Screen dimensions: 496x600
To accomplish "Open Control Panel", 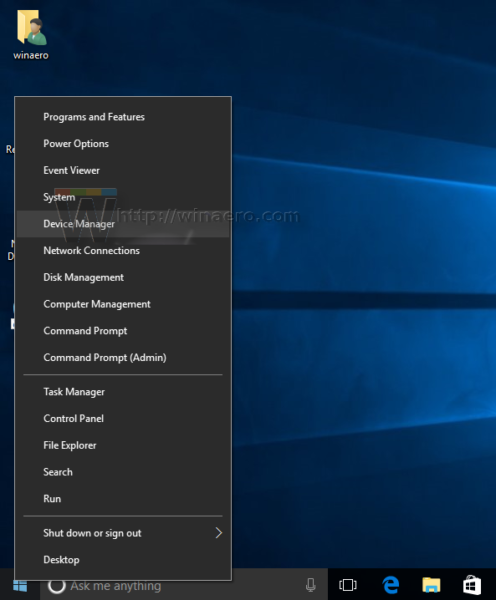I will click(x=123, y=419).
